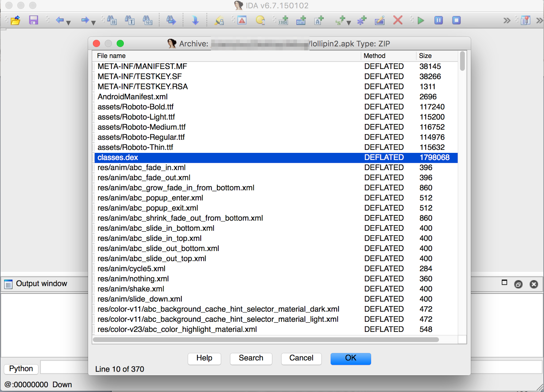Viewport: 544px width, 392px height.
Task: Click the red warning window icon
Action: 242,20
